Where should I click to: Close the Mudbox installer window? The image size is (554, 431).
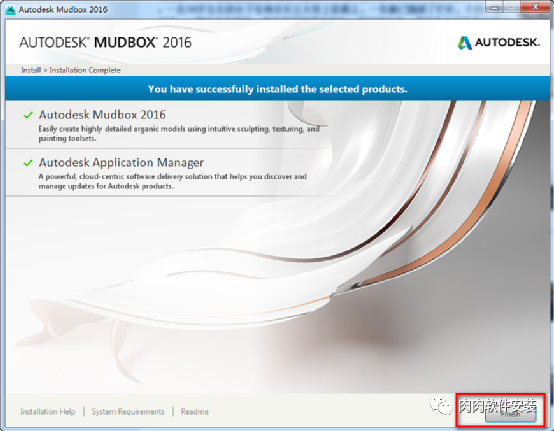(x=536, y=7)
